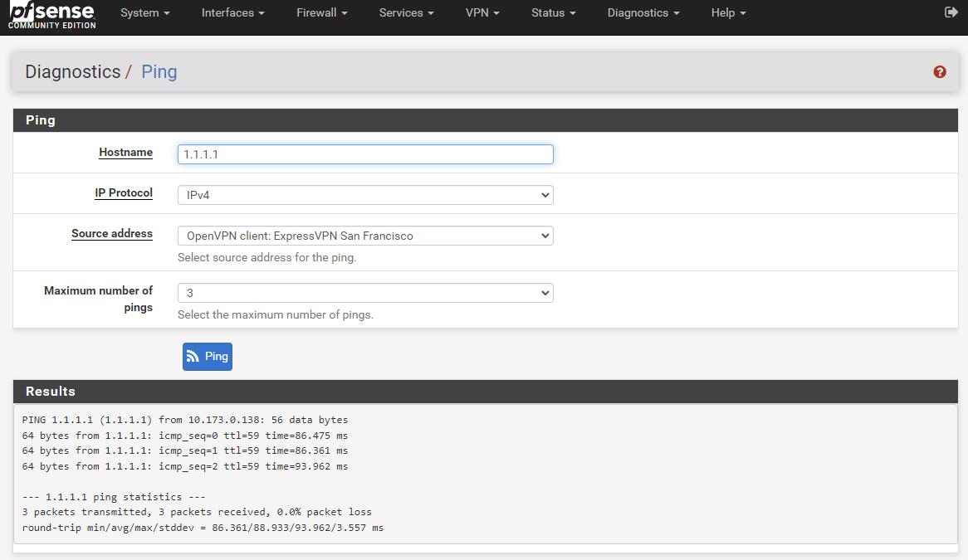The height and width of the screenshot is (560, 968).
Task: Click the Source address field label
Action: tap(112, 234)
